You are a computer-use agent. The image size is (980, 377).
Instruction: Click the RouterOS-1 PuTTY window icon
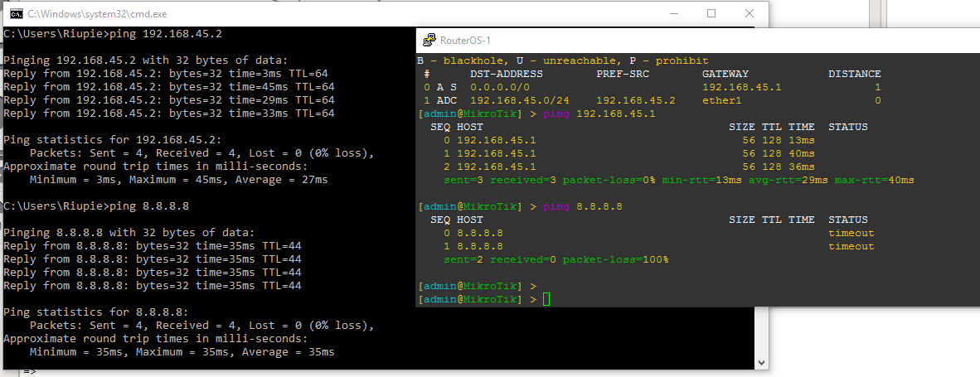(x=429, y=41)
